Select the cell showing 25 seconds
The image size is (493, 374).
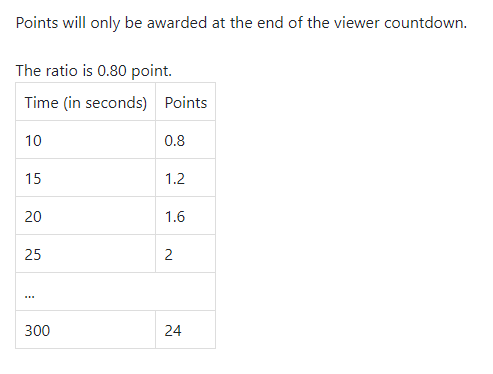pos(86,254)
